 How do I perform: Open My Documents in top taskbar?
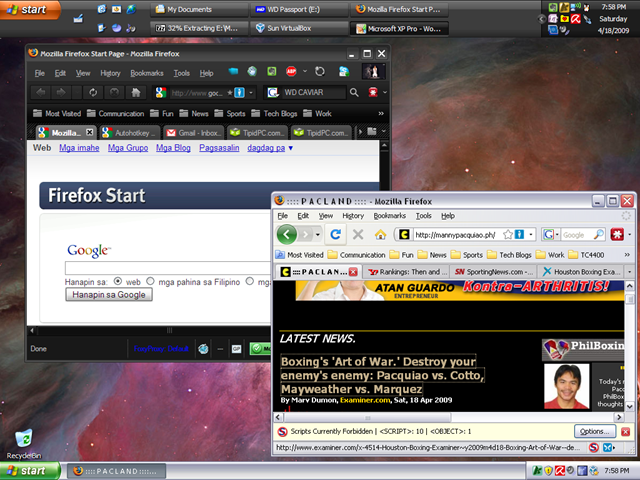[x=199, y=9]
